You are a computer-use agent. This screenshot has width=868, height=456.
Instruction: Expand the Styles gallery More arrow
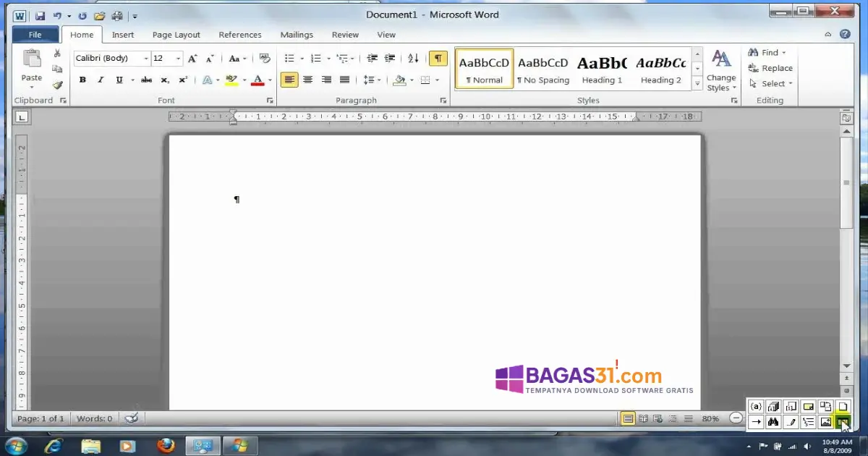(x=697, y=84)
